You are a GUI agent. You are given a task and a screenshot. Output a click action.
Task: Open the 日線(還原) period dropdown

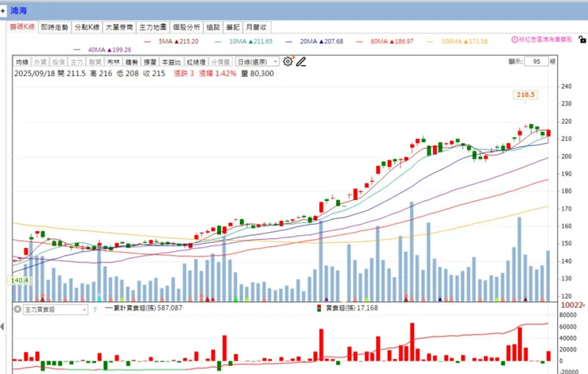257,62
